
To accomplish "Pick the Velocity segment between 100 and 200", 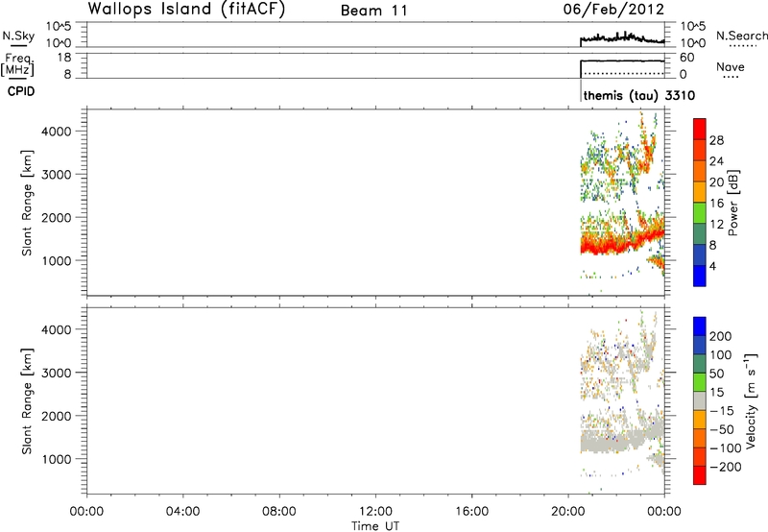I will tap(700, 346).
